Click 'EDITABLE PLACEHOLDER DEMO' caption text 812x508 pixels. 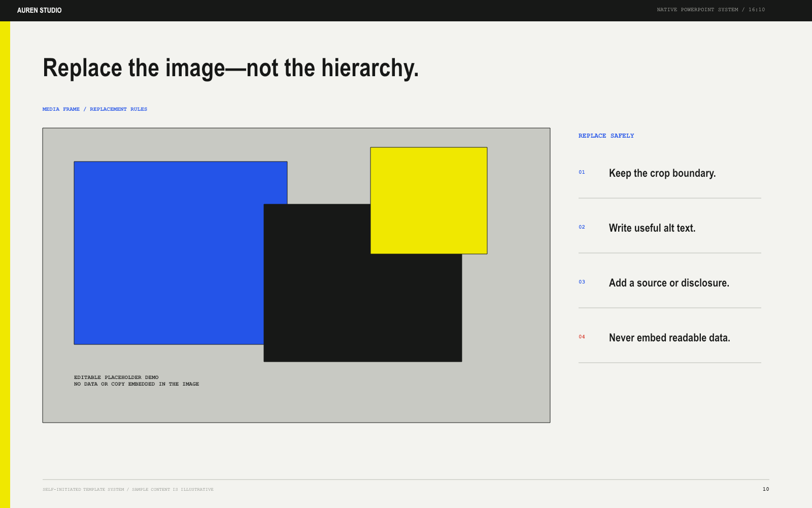coord(116,377)
